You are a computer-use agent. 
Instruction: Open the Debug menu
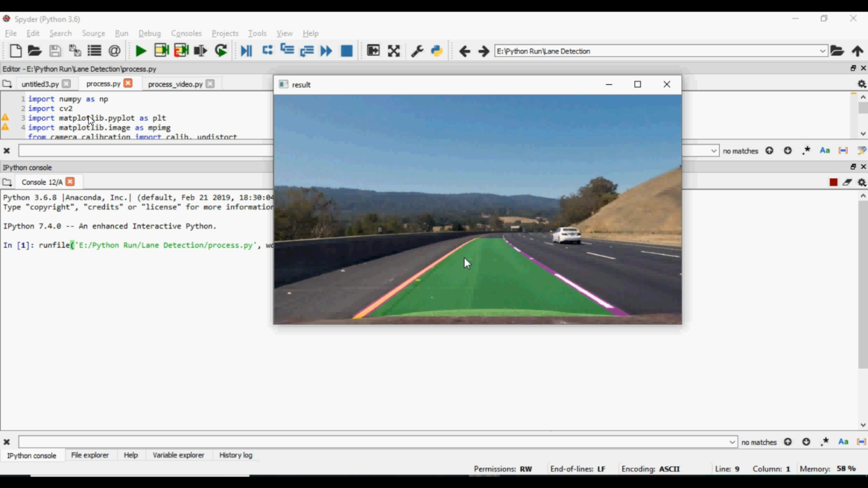[x=149, y=34]
